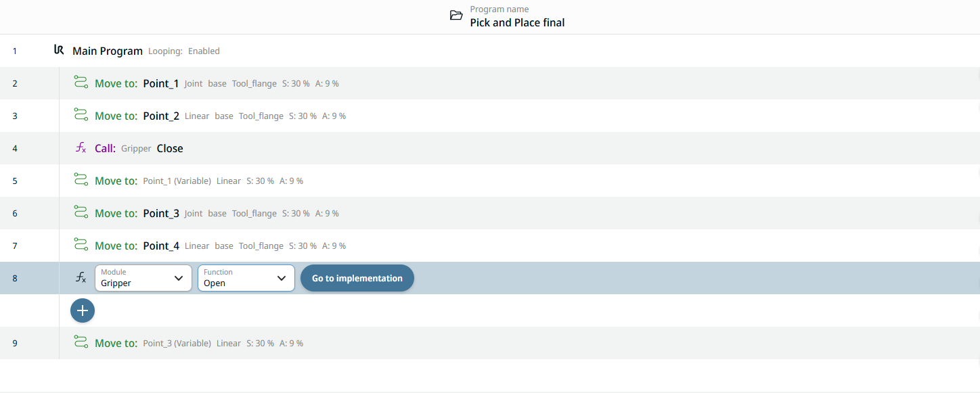Click the function icon on selected line 8

[81, 278]
